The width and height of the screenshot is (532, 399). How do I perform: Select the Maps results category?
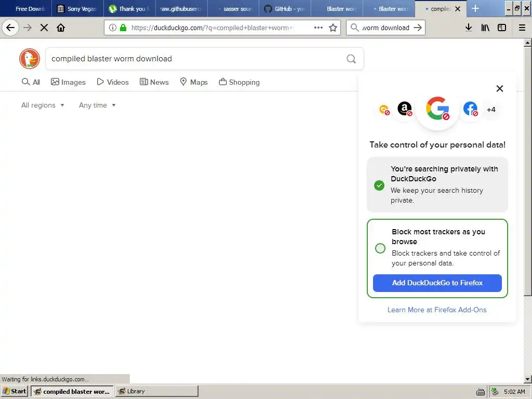coord(194,82)
